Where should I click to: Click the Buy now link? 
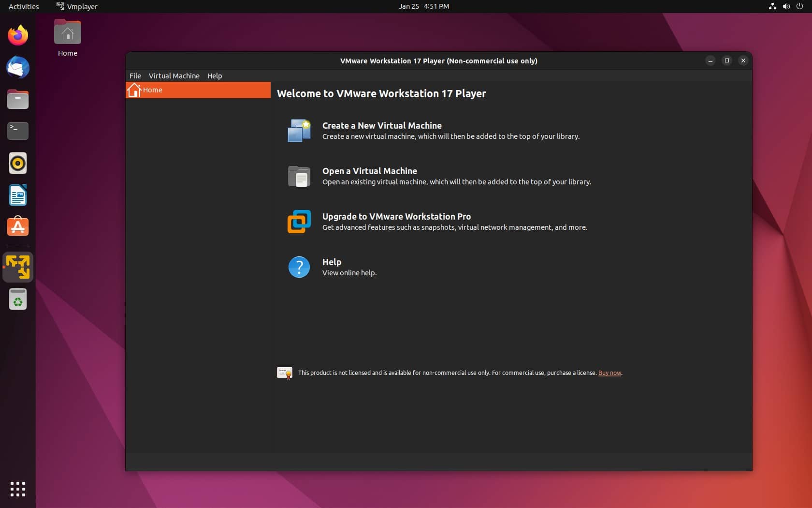point(609,373)
